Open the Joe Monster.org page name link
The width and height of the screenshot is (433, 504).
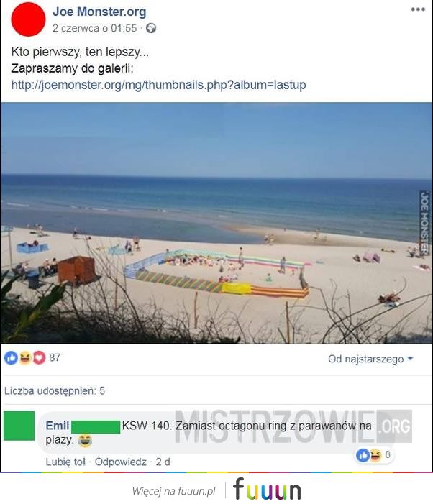point(99,12)
